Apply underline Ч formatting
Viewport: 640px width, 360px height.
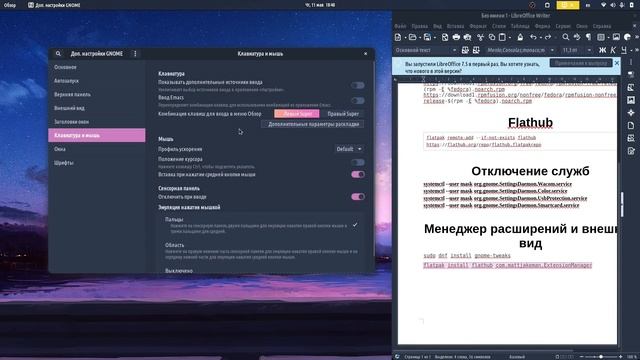(x=624, y=50)
